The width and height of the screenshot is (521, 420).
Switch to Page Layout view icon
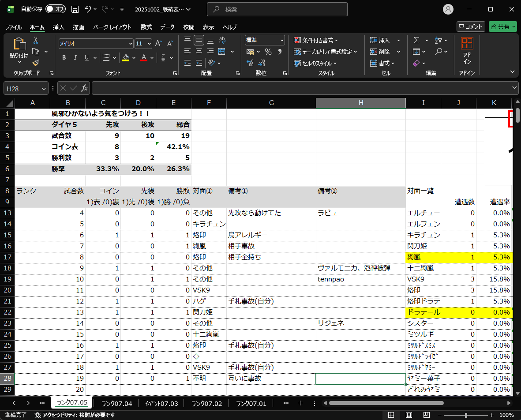(409, 415)
